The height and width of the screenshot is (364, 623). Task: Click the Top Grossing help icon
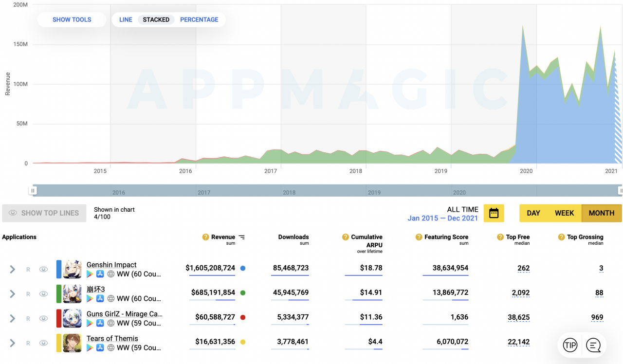(561, 237)
